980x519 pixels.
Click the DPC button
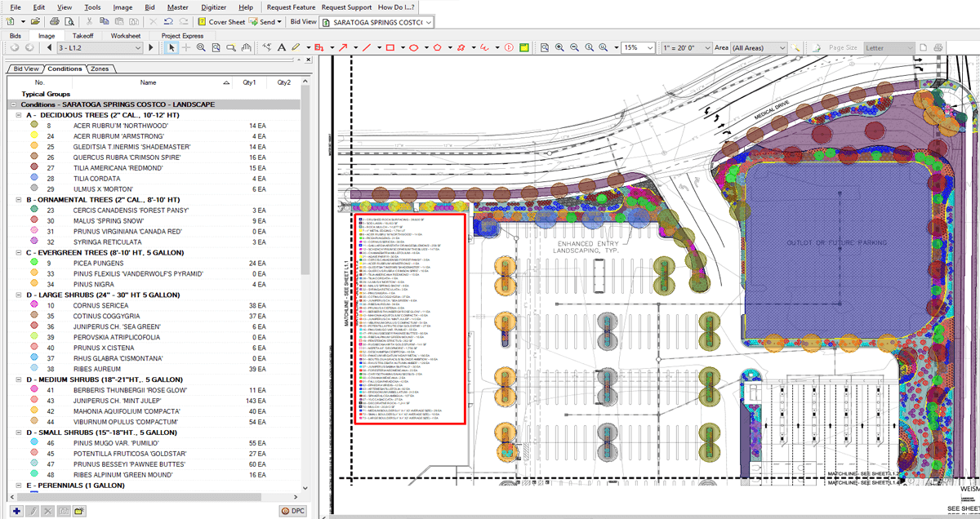[x=294, y=511]
